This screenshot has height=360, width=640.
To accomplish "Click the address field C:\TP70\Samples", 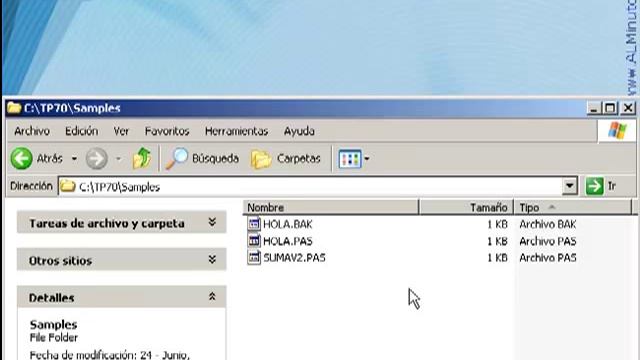I will pyautogui.click(x=310, y=187).
